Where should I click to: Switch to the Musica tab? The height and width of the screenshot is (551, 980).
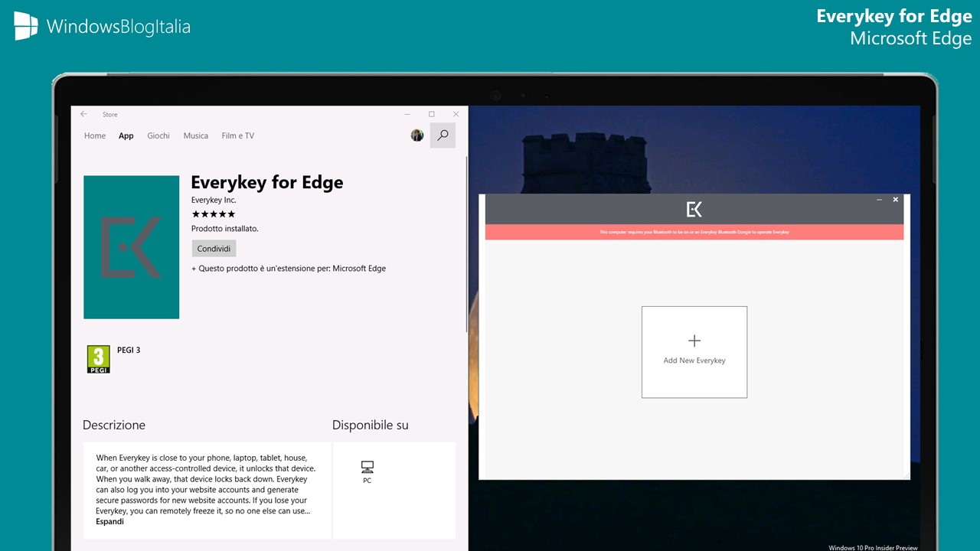coord(196,135)
